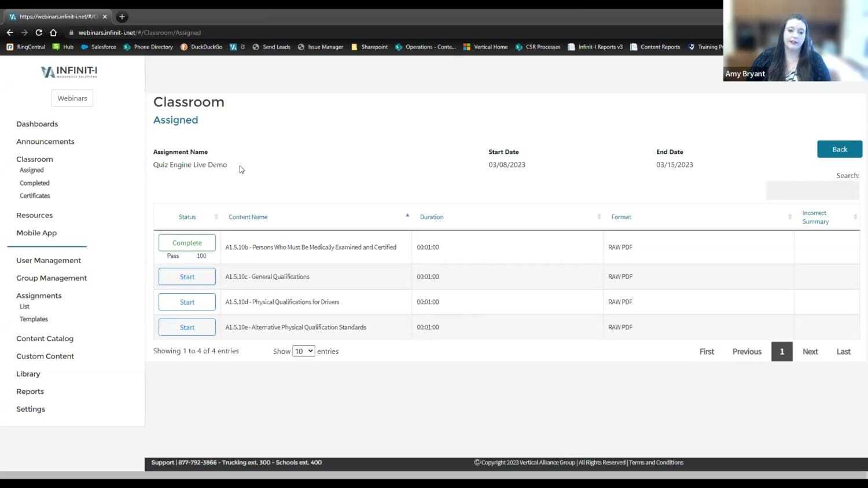This screenshot has height=488, width=868.
Task: Reload the page using the refresh icon
Action: pos(38,32)
